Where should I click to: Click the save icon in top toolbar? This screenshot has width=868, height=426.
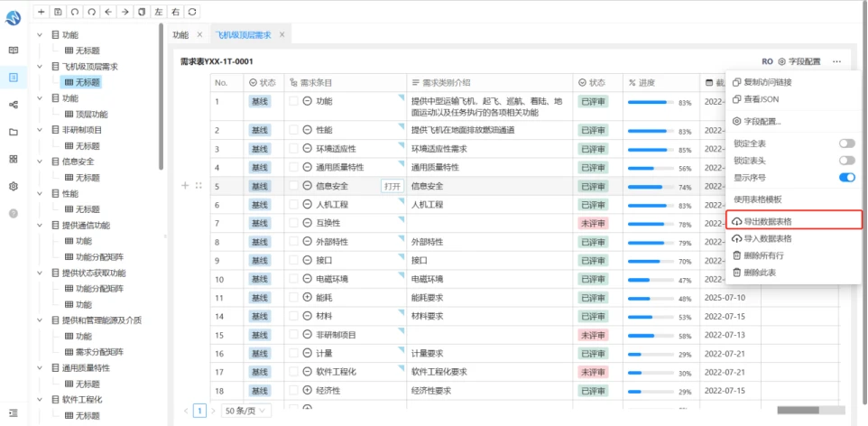58,11
